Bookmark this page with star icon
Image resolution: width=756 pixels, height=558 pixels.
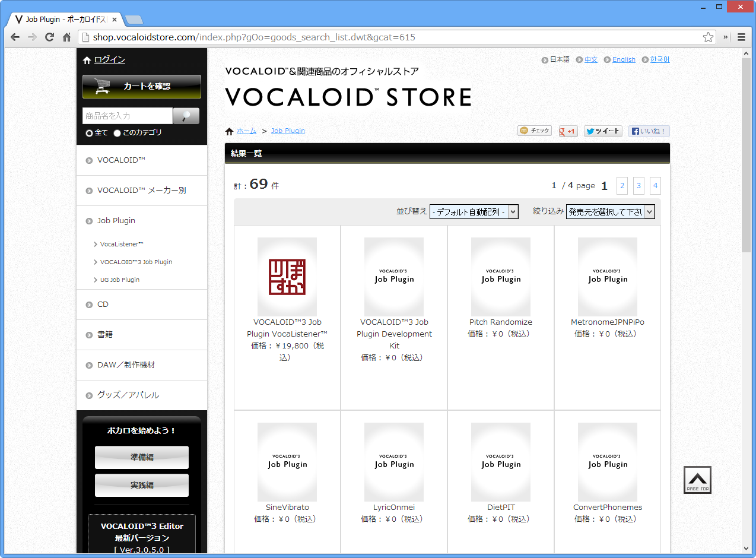pyautogui.click(x=708, y=37)
